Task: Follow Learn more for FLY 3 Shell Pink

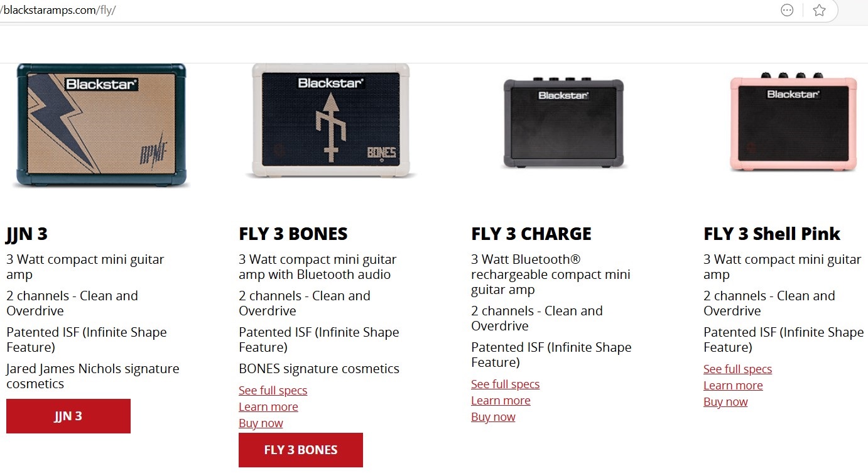Action: point(733,386)
